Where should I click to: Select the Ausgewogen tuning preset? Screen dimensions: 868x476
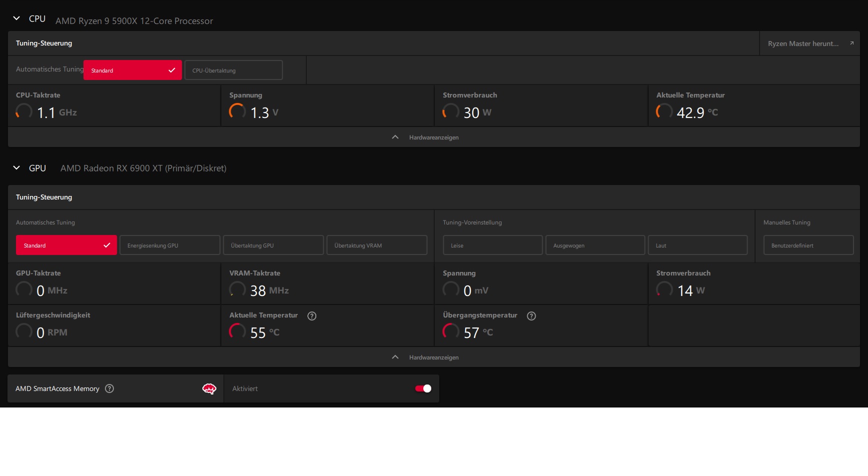[595, 245]
